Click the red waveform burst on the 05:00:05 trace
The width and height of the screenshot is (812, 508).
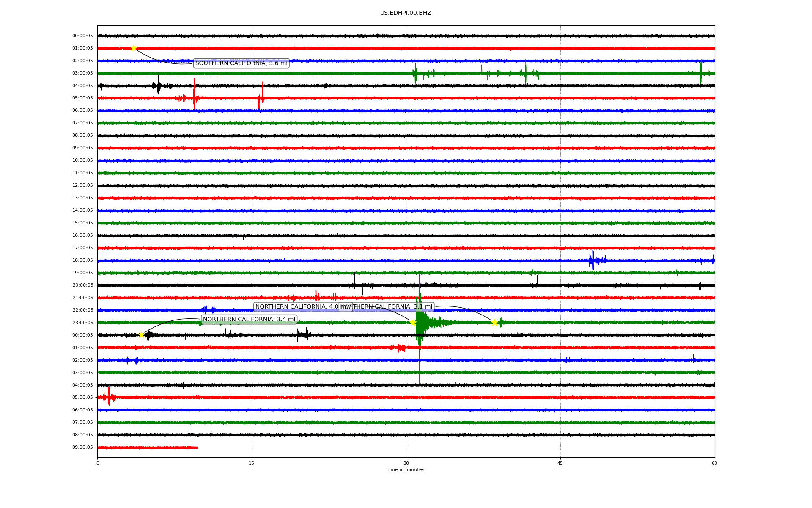[x=194, y=97]
